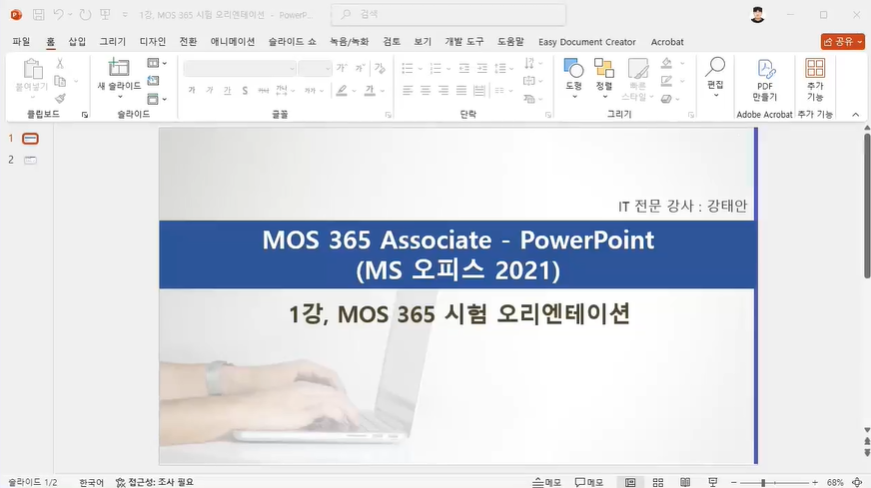Collapse the ribbon with the chevron
The width and height of the screenshot is (871, 488).
pyautogui.click(x=855, y=115)
